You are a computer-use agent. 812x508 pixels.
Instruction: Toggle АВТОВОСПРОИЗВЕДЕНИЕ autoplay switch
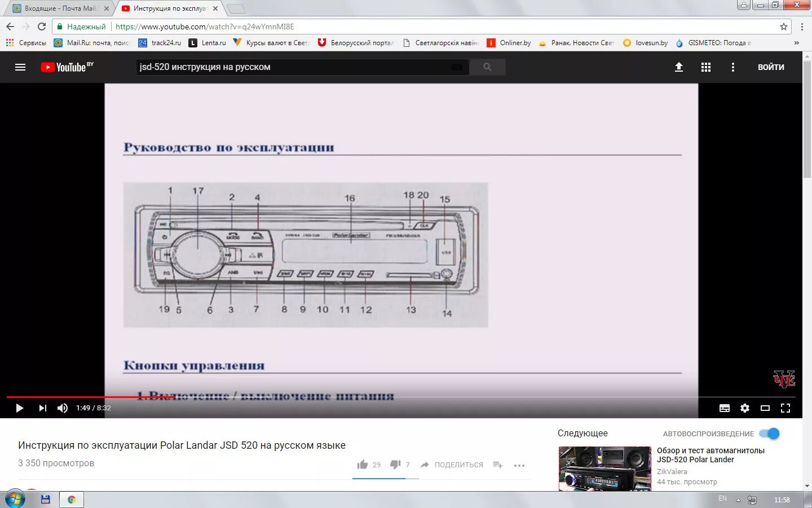tap(769, 433)
